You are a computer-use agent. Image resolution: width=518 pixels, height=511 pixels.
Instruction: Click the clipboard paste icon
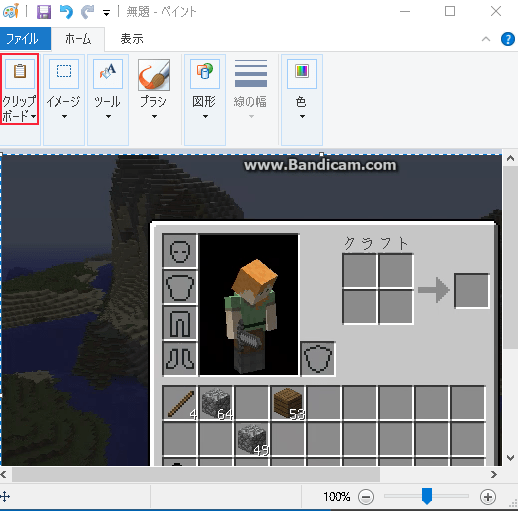(x=20, y=71)
